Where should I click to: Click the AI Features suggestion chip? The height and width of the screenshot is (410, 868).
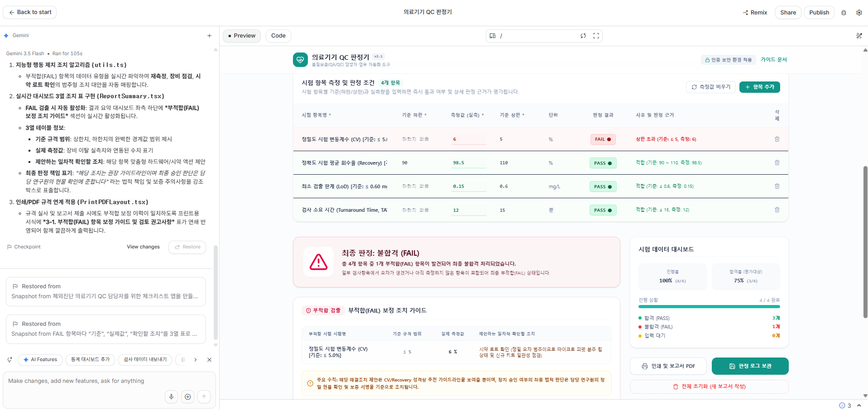tap(40, 360)
